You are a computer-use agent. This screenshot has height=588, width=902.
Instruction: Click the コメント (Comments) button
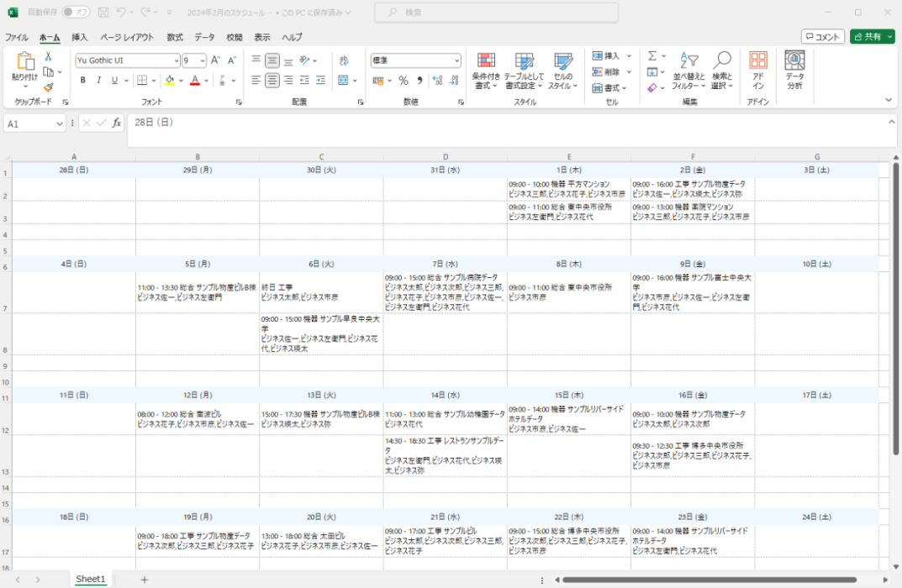point(823,37)
